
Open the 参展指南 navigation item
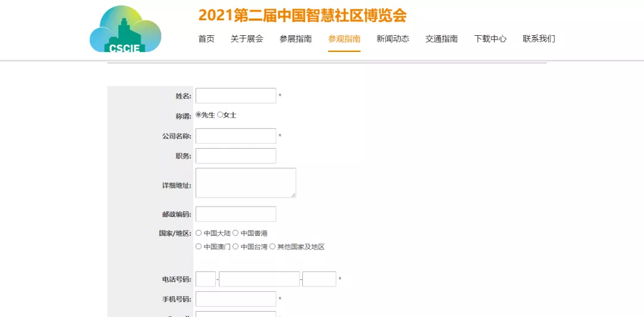click(296, 39)
